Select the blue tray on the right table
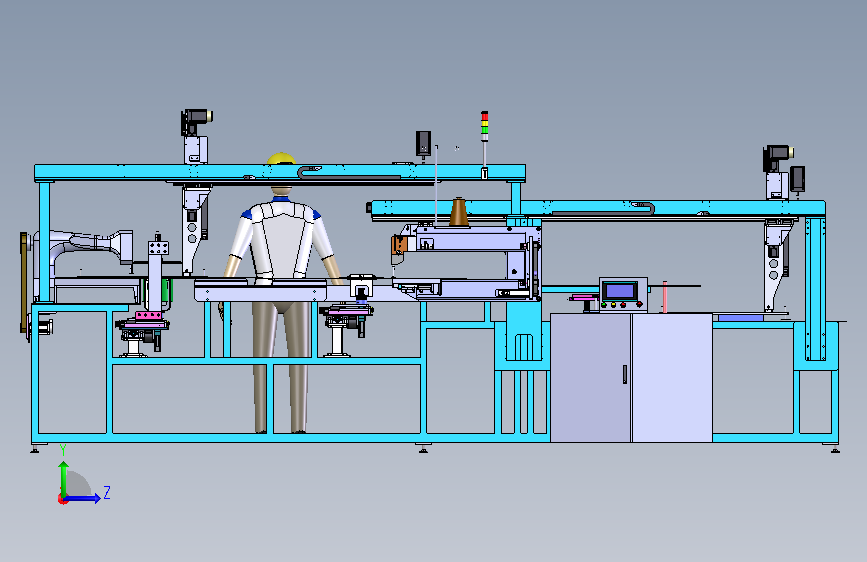 click(x=740, y=318)
